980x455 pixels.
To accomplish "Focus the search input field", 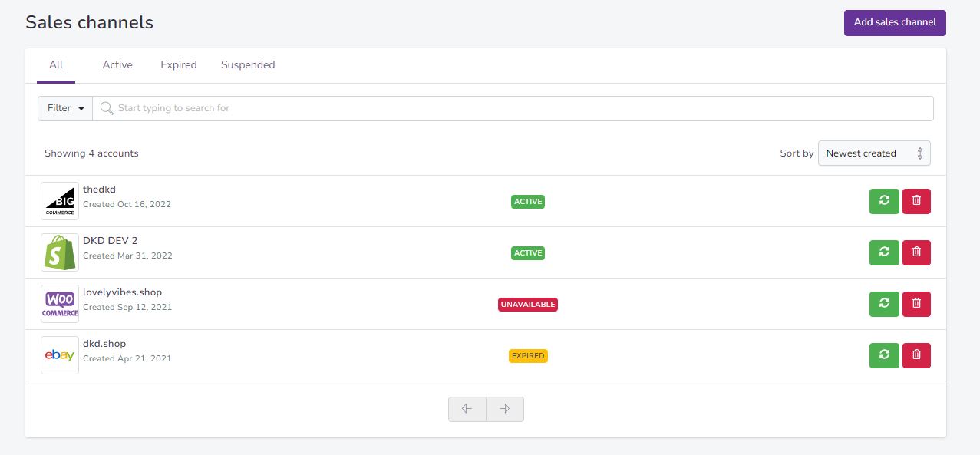I will click(x=513, y=108).
